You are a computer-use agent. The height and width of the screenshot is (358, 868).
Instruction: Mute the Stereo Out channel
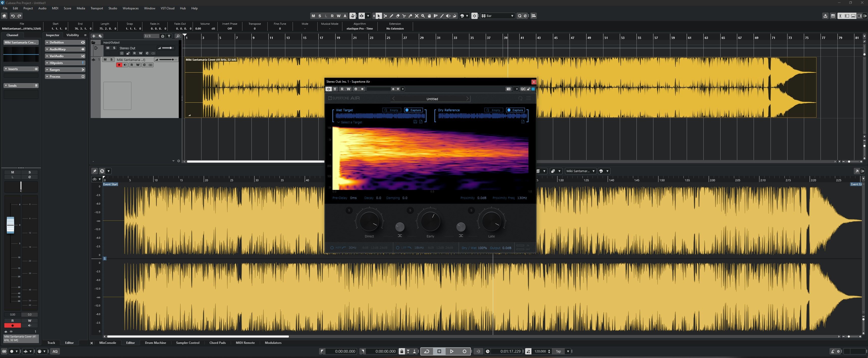coord(108,48)
